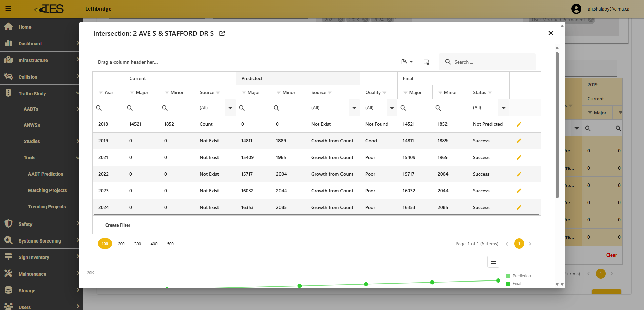Click the Year column filter icon

[x=101, y=92]
